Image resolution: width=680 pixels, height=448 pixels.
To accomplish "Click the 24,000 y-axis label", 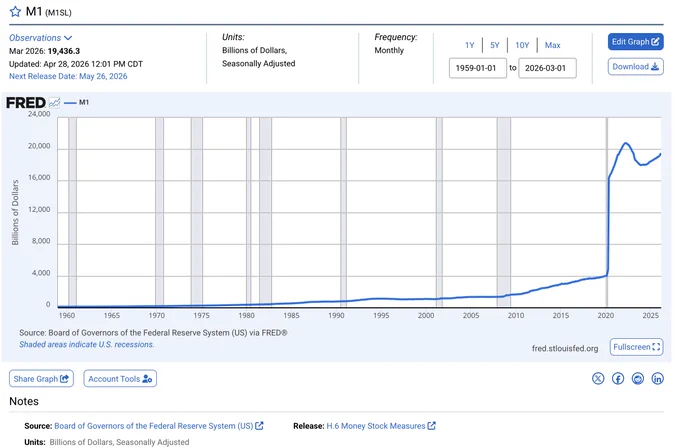I will click(x=39, y=114).
